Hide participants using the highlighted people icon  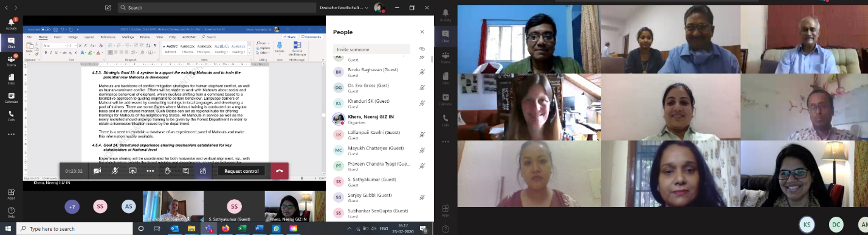[x=203, y=171]
